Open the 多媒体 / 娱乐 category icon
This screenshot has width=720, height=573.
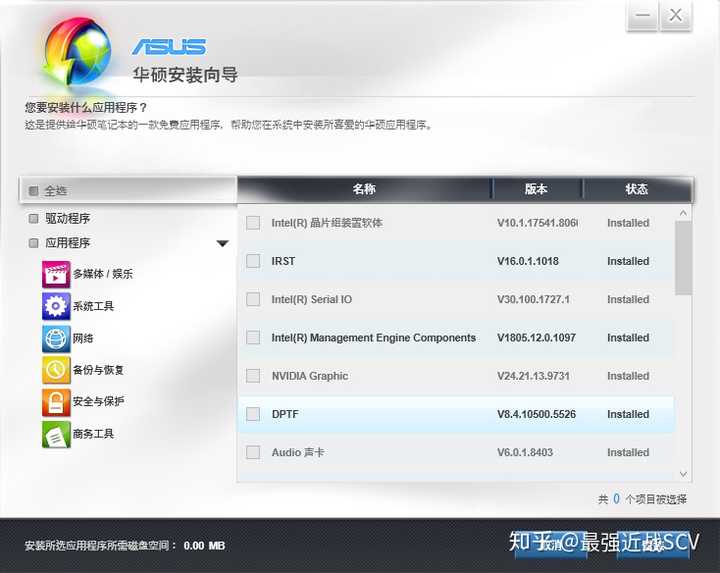click(56, 274)
